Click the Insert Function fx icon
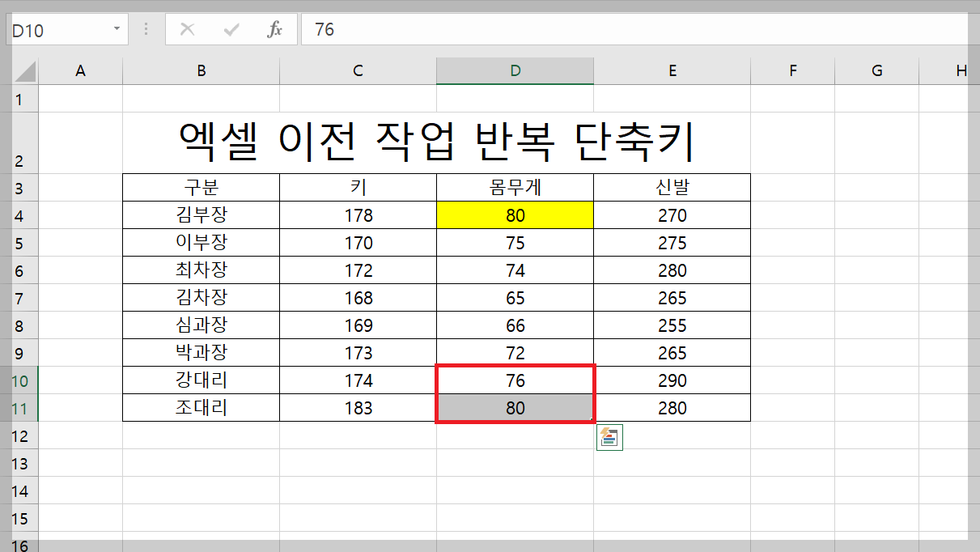980x552 pixels. coord(274,28)
